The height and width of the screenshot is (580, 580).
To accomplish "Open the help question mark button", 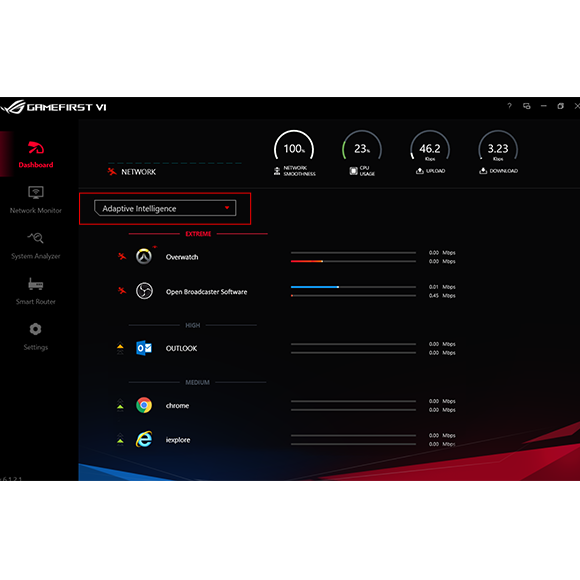I will (x=509, y=106).
